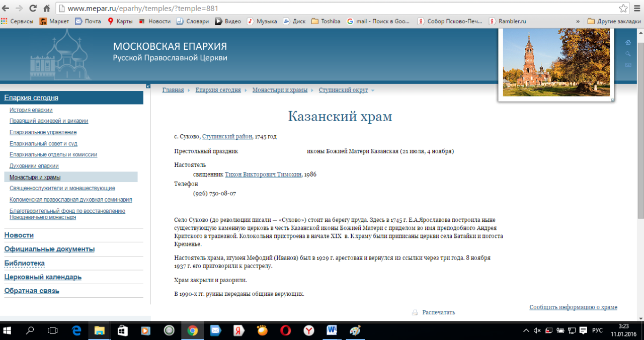
Task: Reload the current page
Action: (x=33, y=9)
